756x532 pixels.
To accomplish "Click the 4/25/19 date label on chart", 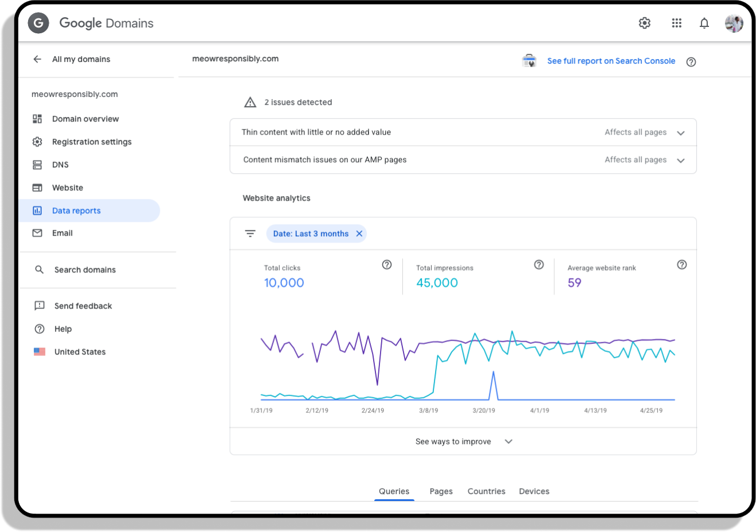I will point(651,410).
